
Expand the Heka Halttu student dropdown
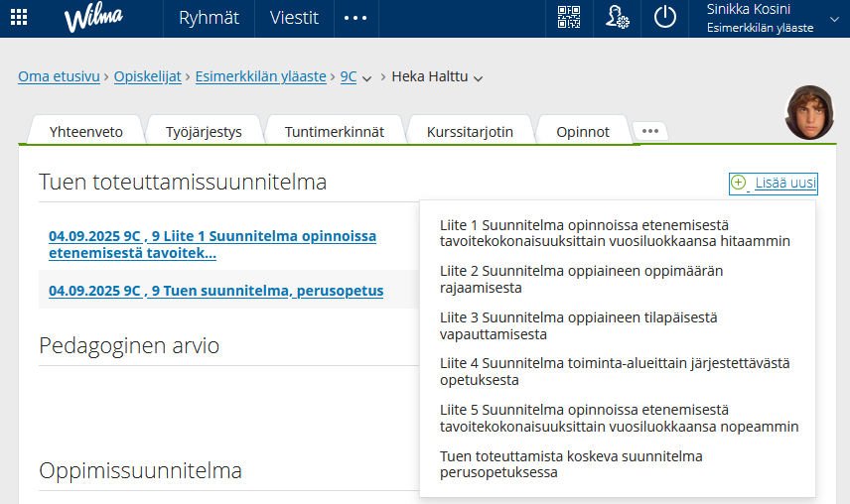(x=478, y=77)
